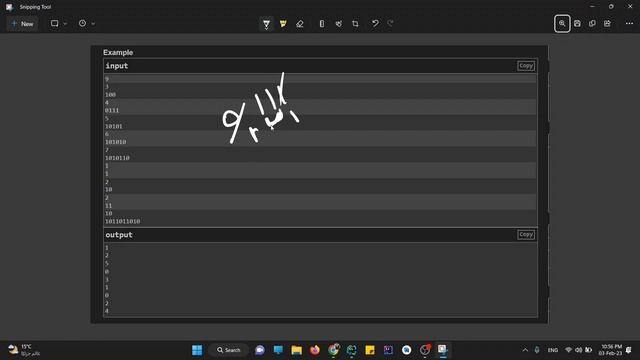
Task: Open the notification center icon
Action: pyautogui.click(x=629, y=350)
